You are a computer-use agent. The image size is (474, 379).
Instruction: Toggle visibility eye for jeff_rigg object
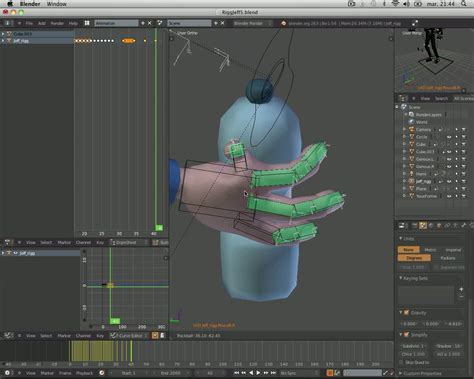[x=449, y=181]
